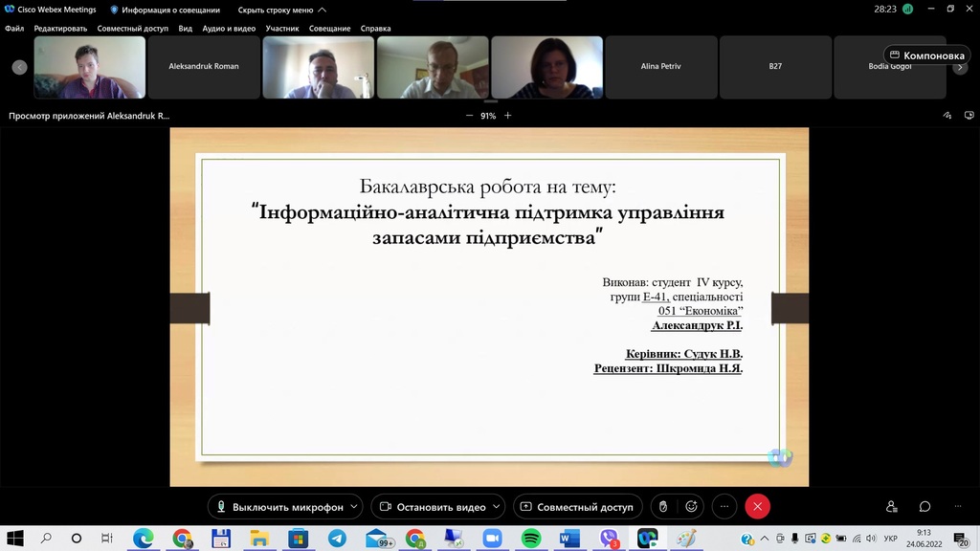Stop video with Остановить видео
980x551 pixels.
pos(432,507)
